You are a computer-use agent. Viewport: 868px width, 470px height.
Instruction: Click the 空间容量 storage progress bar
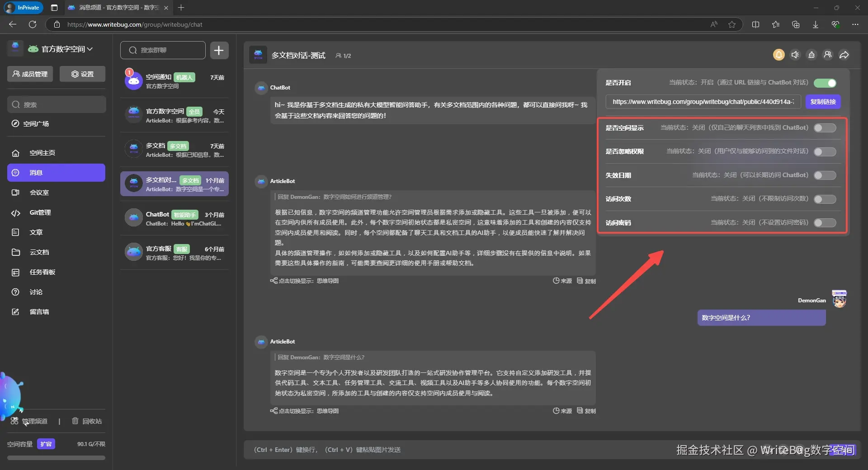pos(56,457)
